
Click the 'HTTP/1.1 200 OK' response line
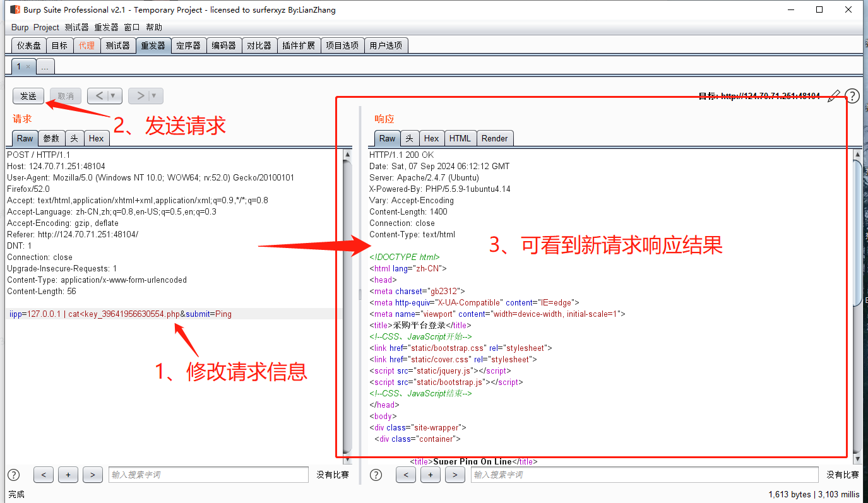click(x=401, y=155)
